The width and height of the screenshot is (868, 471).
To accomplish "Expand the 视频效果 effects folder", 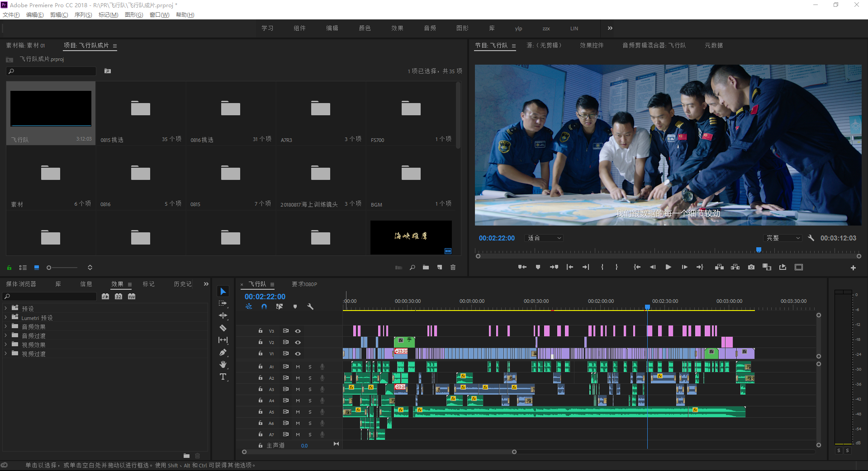I will coord(5,345).
